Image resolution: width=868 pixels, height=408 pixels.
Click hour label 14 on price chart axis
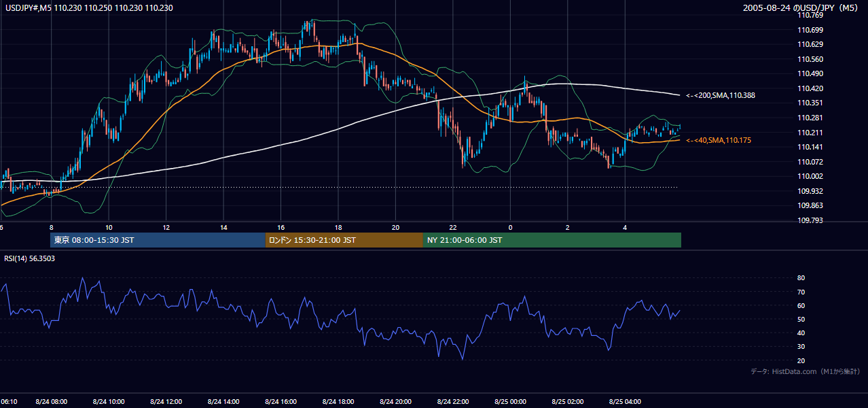(223, 228)
